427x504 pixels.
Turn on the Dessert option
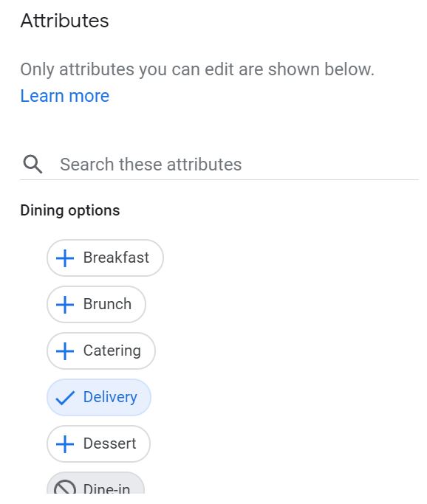click(x=98, y=444)
